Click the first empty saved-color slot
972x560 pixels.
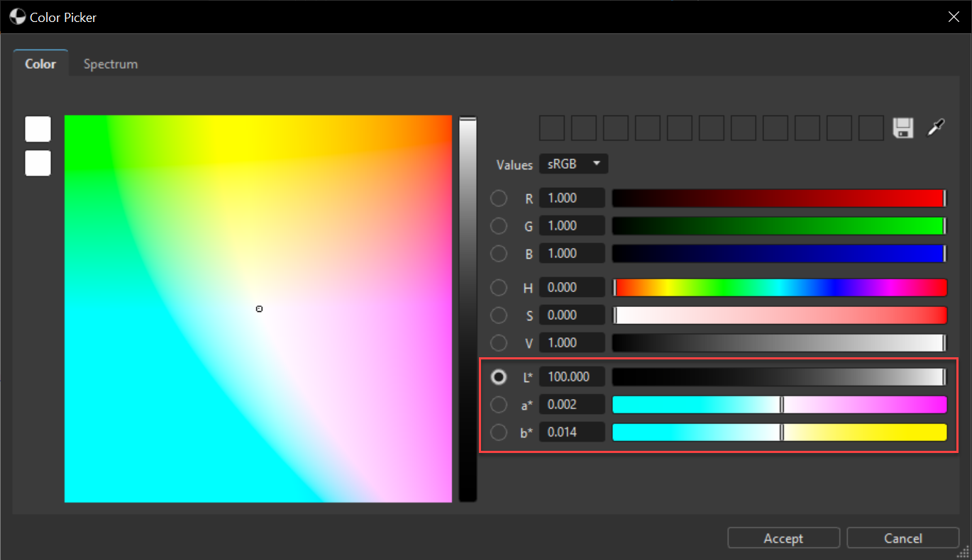[552, 128]
